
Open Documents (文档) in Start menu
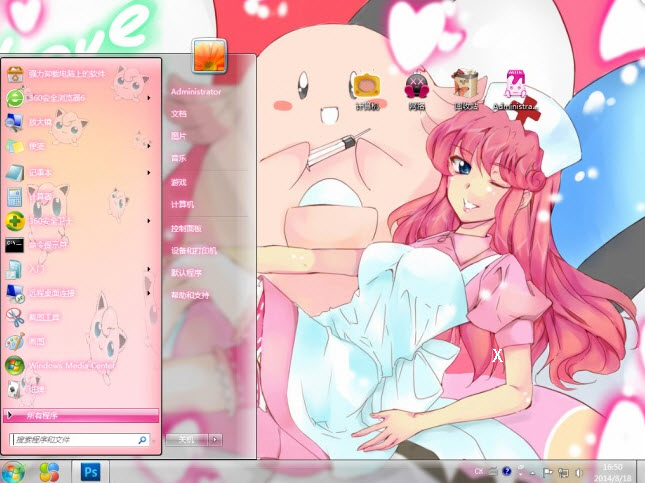pyautogui.click(x=179, y=114)
